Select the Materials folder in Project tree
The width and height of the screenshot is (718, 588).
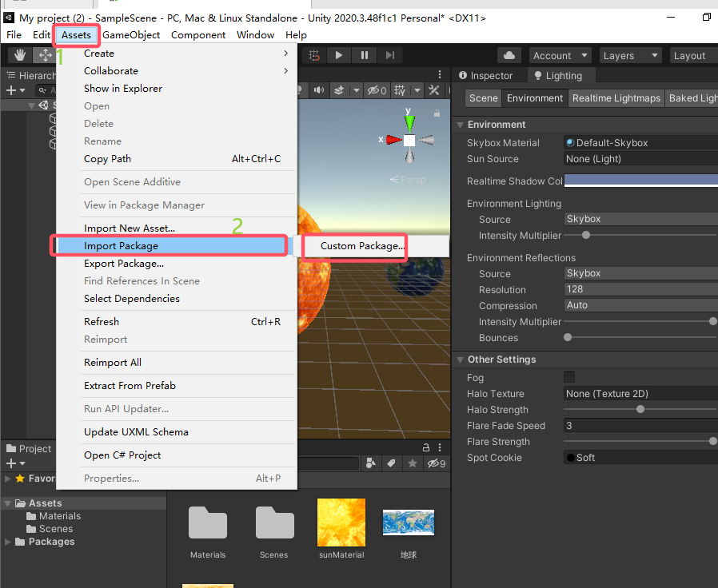click(54, 516)
